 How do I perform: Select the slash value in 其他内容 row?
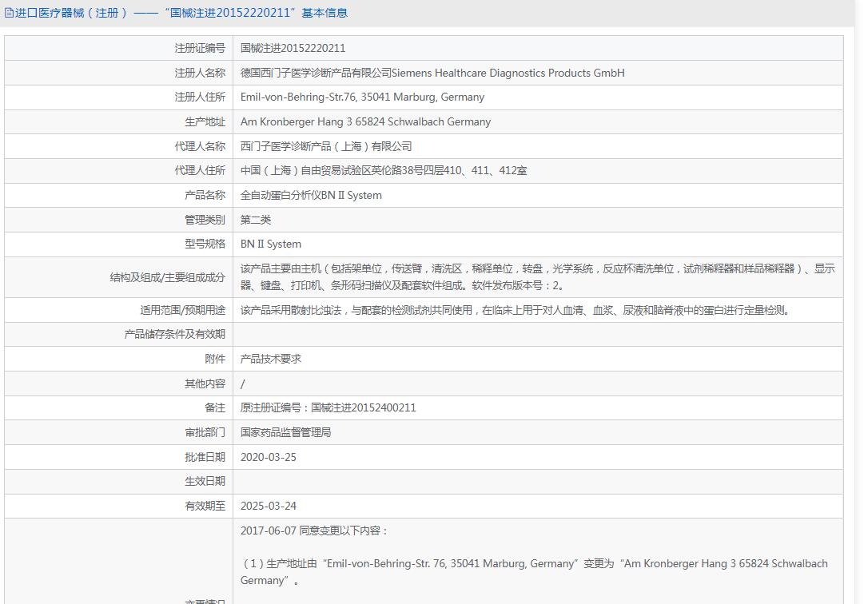point(242,383)
